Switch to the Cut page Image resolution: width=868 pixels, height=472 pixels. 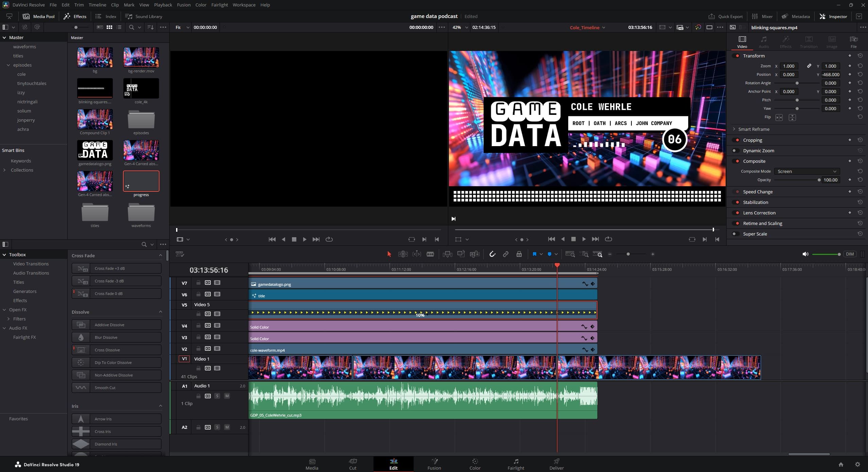[353, 464]
